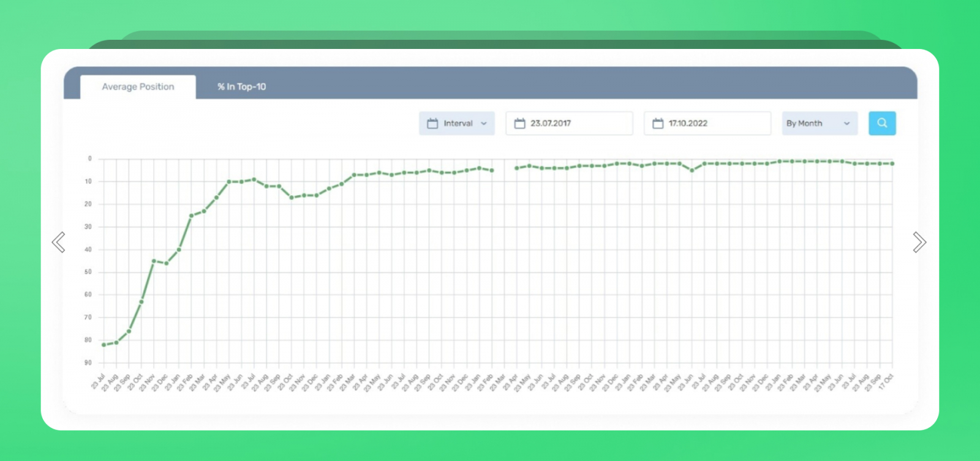Viewport: 980px width, 461px height.
Task: Select the first data point at 23 Jul
Action: pyautogui.click(x=104, y=345)
